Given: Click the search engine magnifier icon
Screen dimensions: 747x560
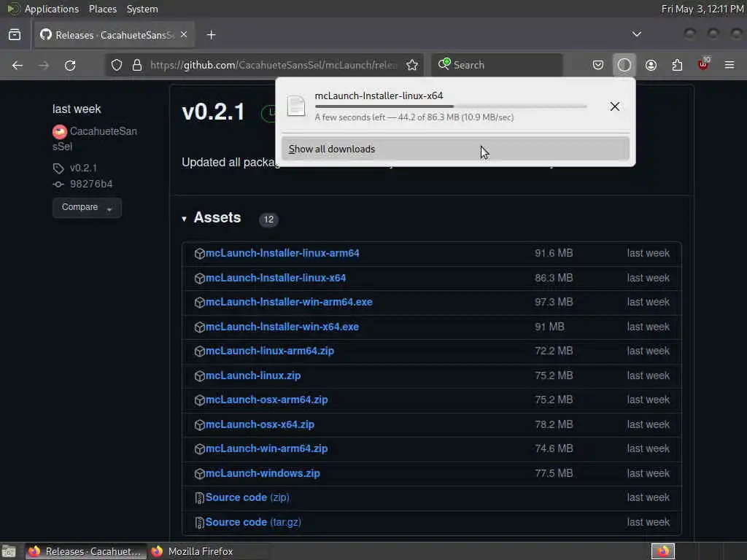Looking at the screenshot, I should 444,64.
